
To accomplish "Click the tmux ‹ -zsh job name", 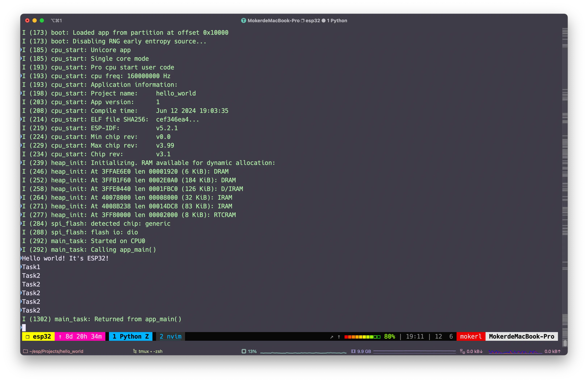I will click(x=150, y=351).
